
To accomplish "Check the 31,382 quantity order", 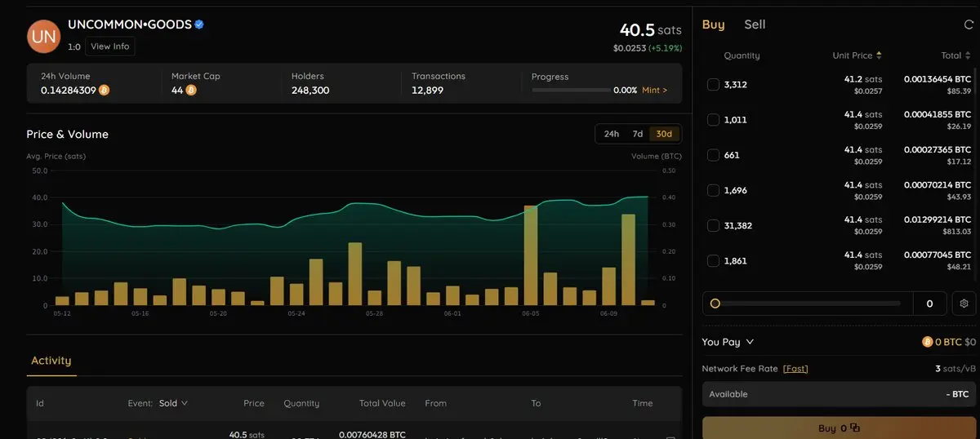I will (x=713, y=225).
